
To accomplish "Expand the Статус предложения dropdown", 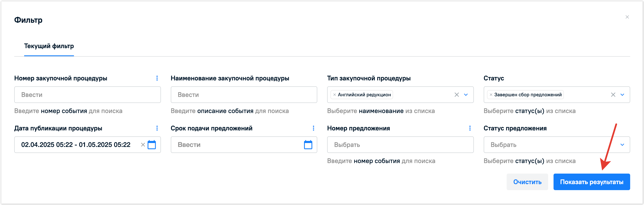I will [x=622, y=145].
